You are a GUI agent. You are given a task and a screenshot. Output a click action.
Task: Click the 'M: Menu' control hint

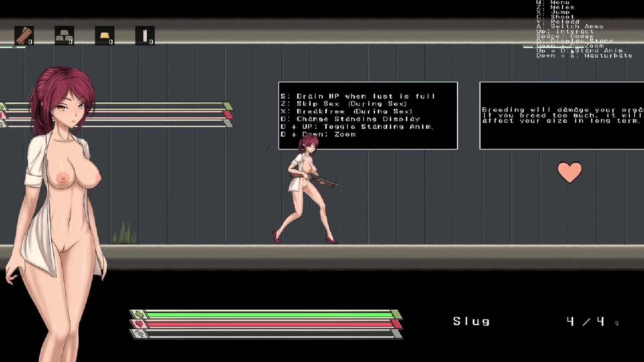click(x=553, y=2)
